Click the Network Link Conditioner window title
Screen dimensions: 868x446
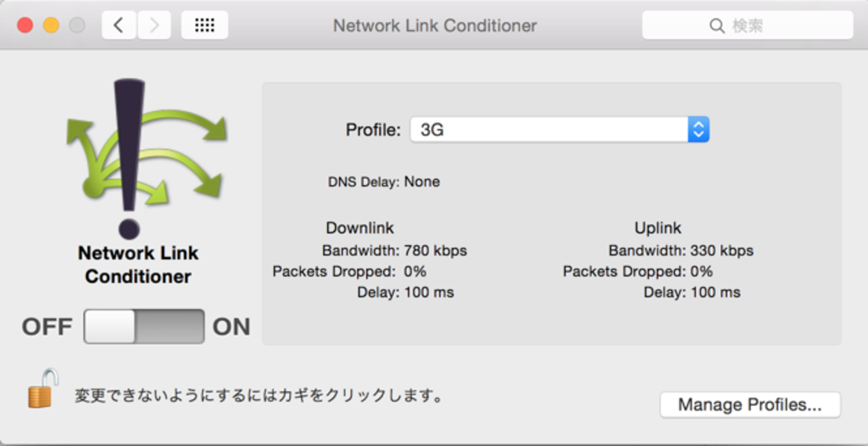click(x=435, y=26)
